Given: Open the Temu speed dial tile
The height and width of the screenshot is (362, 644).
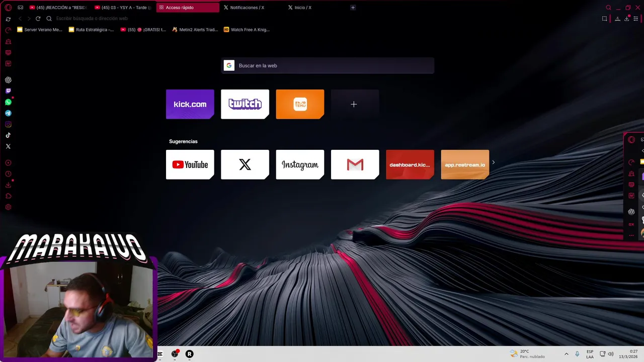Looking at the screenshot, I should click(300, 104).
